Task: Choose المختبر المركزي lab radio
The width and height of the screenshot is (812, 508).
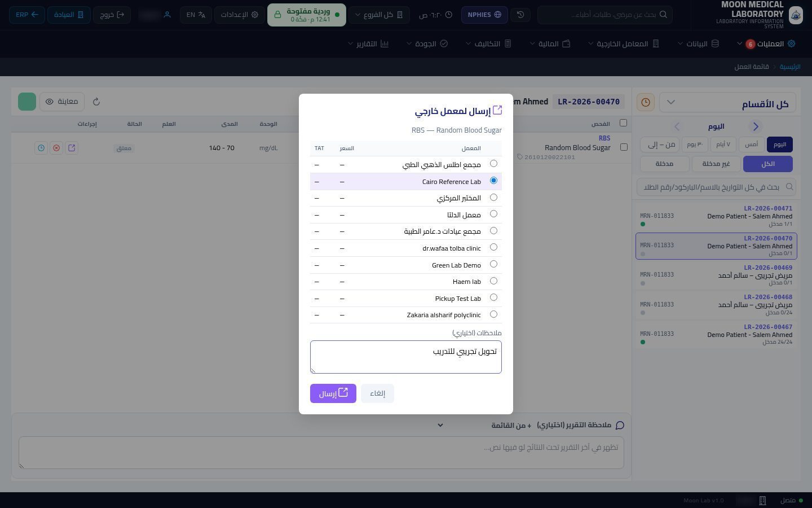Action: pos(493,198)
